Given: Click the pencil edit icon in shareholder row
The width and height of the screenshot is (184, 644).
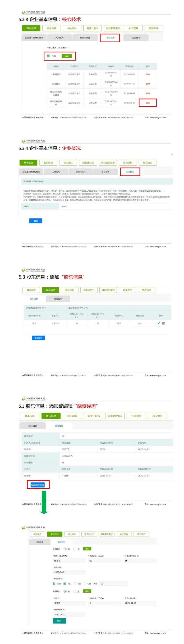Looking at the screenshot, I should click(x=159, y=323).
